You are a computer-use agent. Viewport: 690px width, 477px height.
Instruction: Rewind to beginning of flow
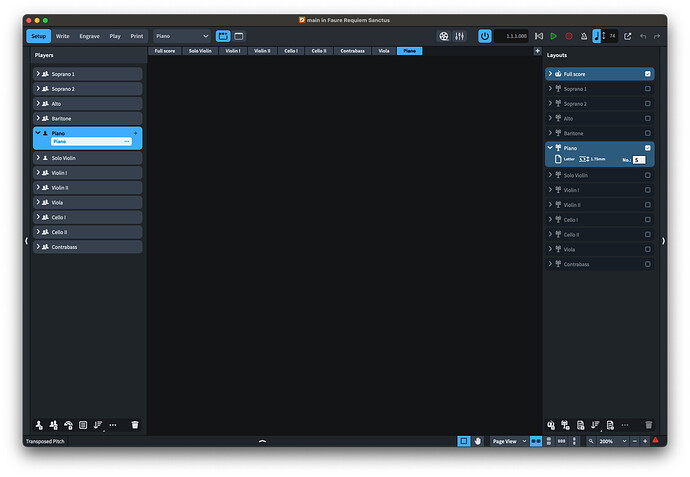(x=539, y=36)
